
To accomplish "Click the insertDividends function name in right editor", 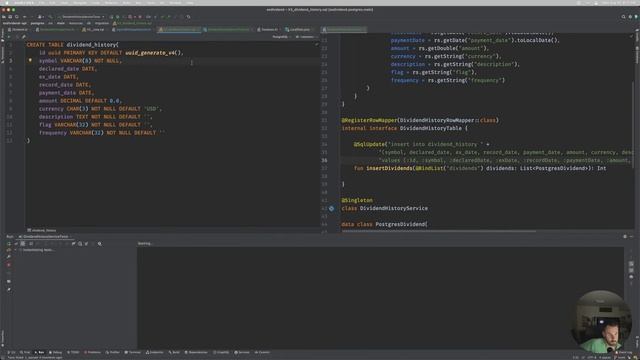I will [x=389, y=168].
